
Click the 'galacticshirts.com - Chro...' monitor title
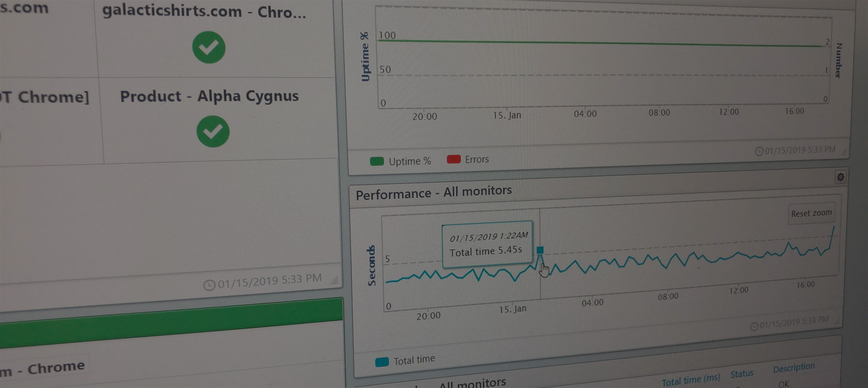(204, 11)
